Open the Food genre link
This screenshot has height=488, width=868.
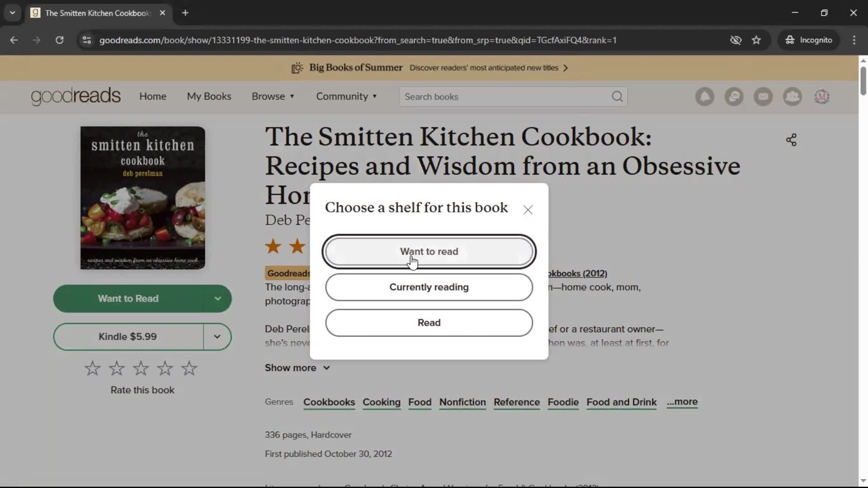[x=420, y=402]
